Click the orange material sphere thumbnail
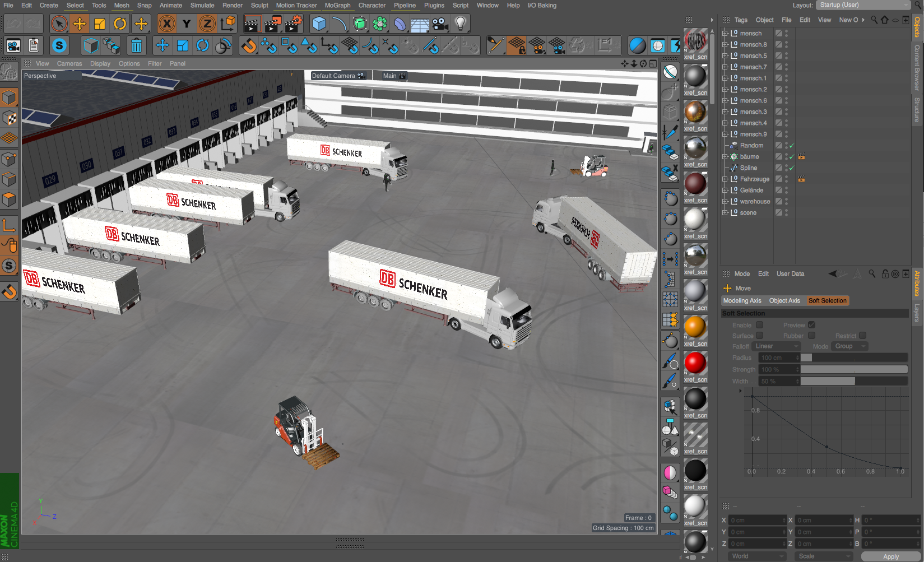Viewport: 924px width, 562px height. coord(695,327)
